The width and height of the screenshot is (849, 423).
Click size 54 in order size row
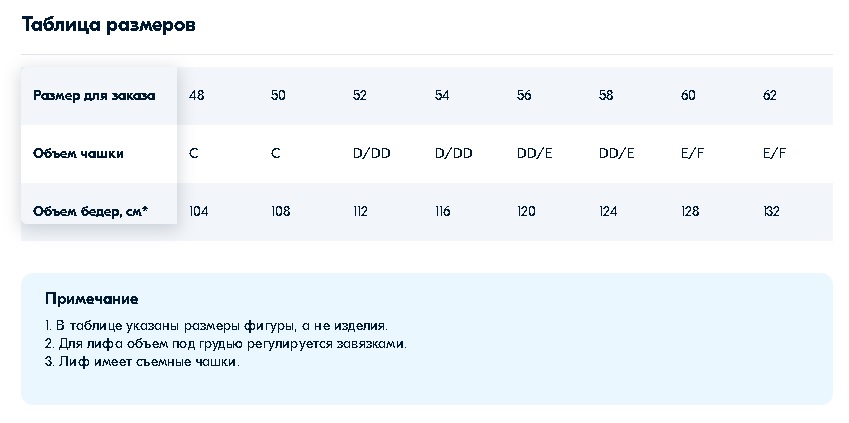442,96
